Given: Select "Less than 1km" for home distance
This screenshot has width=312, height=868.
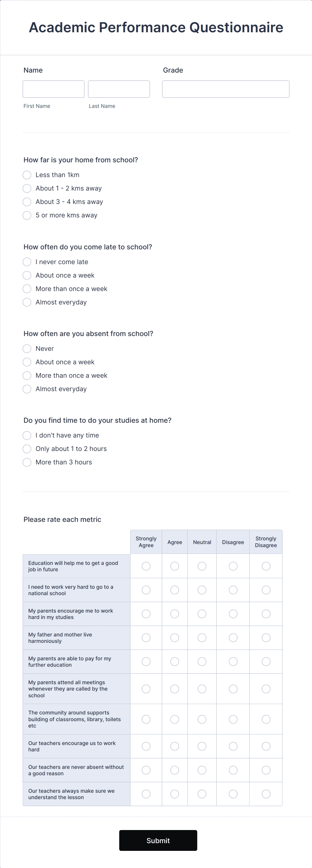Looking at the screenshot, I should [27, 175].
